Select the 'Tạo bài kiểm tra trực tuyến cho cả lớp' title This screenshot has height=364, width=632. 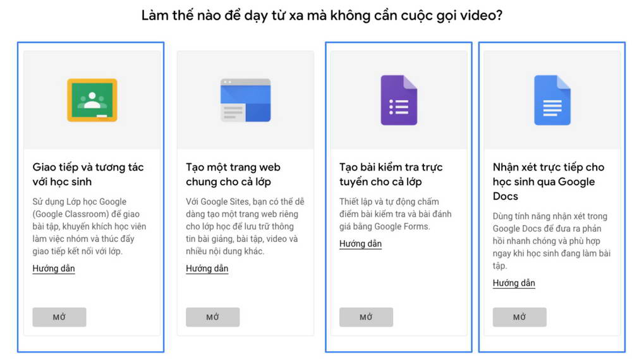tap(391, 174)
